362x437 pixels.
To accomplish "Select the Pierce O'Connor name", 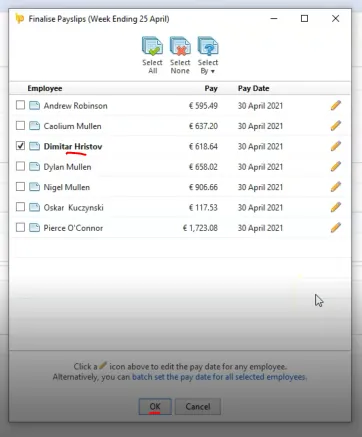I will pyautogui.click(x=73, y=228).
